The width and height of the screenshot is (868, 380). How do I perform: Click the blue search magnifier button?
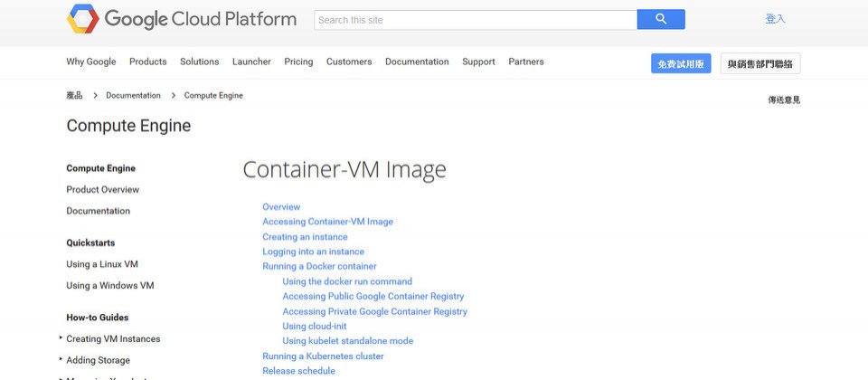[661, 19]
